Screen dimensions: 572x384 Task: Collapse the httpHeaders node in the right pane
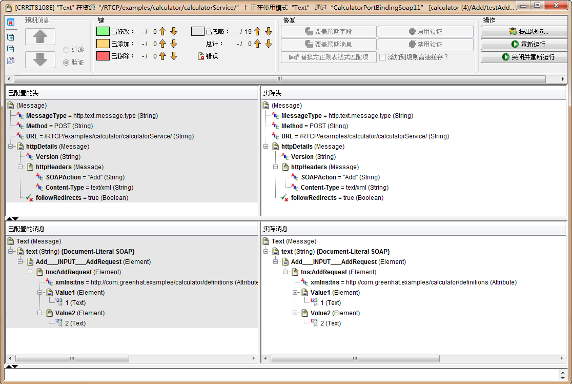(276, 167)
